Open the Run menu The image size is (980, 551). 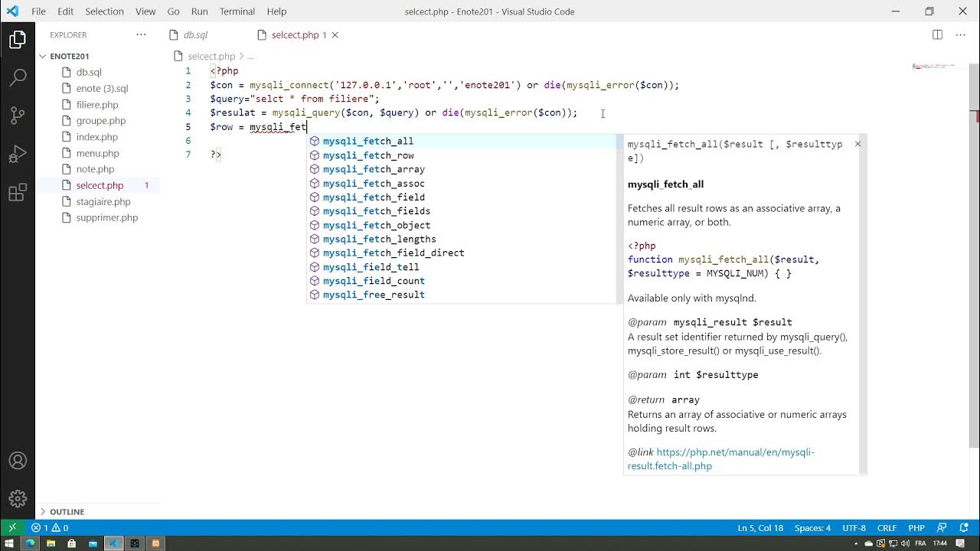coord(199,11)
